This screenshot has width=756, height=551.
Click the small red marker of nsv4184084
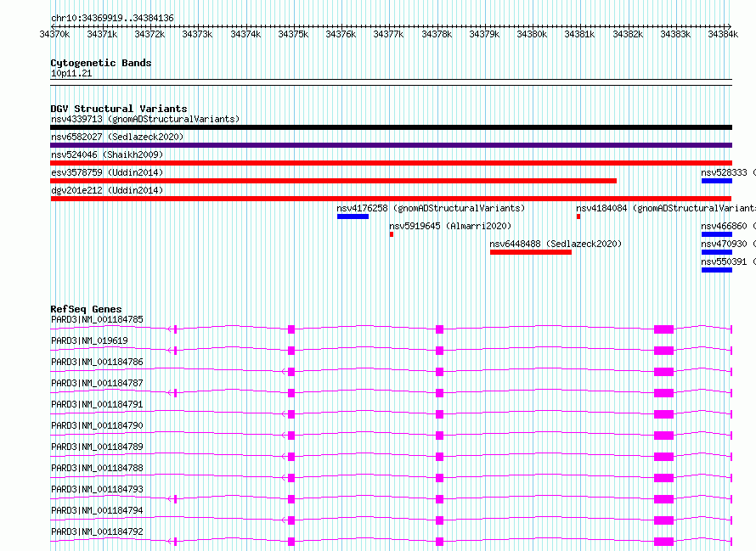point(578,216)
